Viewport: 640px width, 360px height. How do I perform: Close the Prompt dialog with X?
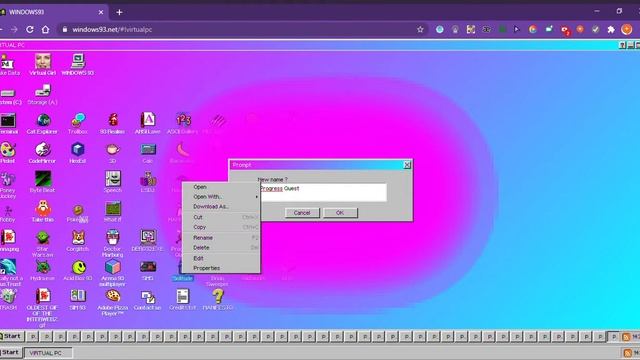coord(407,164)
